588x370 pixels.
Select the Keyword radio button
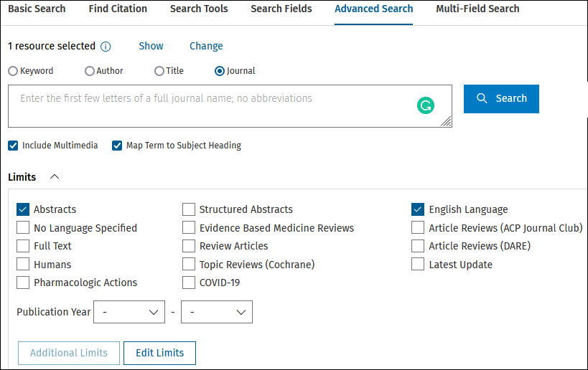[13, 71]
